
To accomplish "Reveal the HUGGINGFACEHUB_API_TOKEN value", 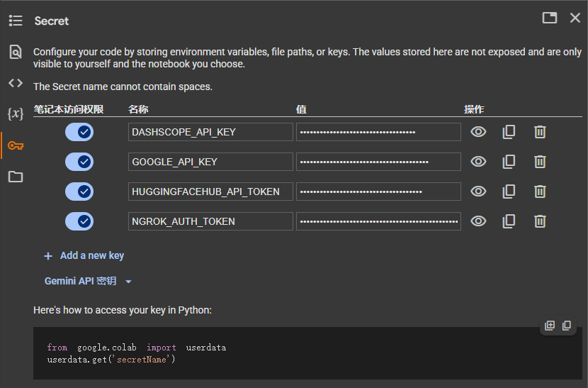I will click(x=478, y=192).
